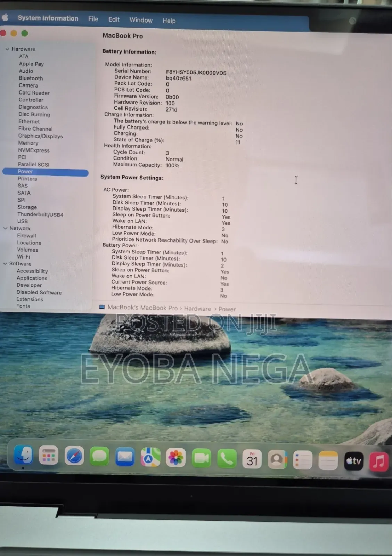The height and width of the screenshot is (556, 392).
Task: Select Disabled Software in the sidebar
Action: pyautogui.click(x=39, y=292)
